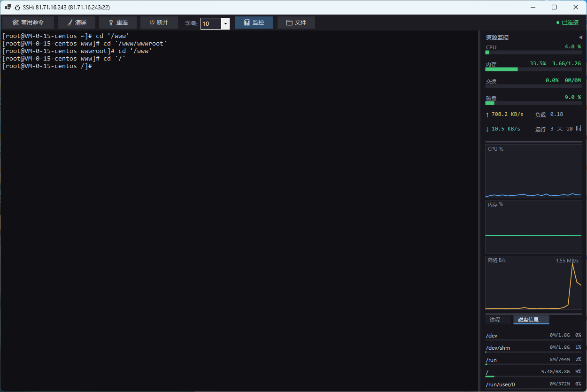Click the 网络 B/s network chart
This screenshot has height=392, width=587.
(x=533, y=283)
